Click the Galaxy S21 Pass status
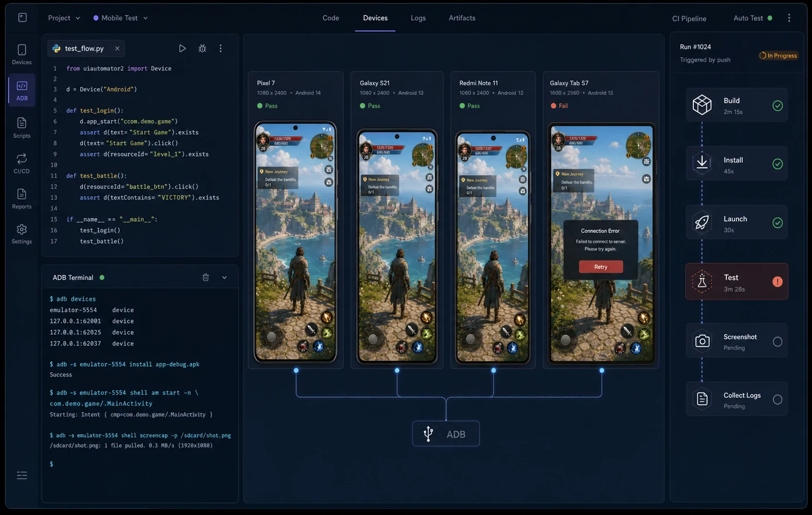812x515 pixels. pos(370,106)
